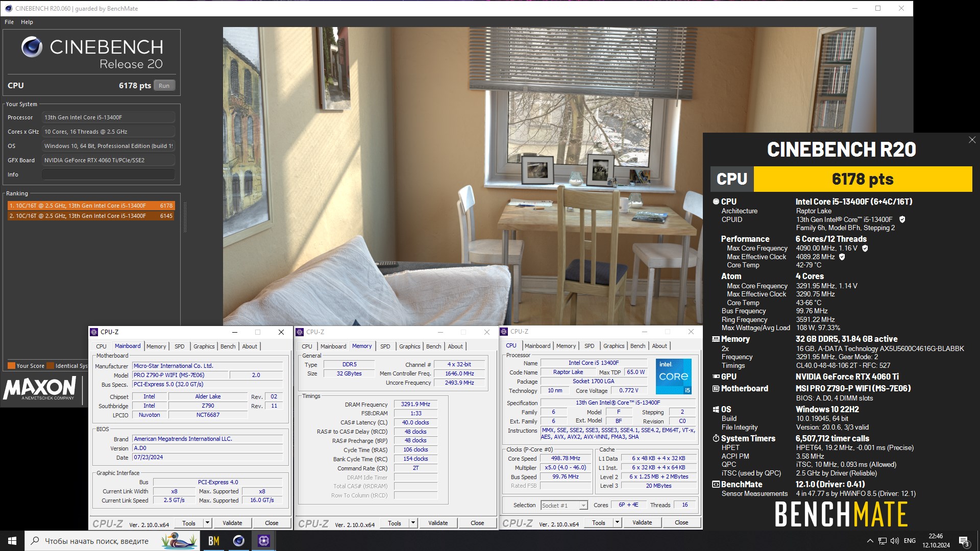This screenshot has height=551, width=980.
Task: Select the ranking entry with score 6145
Action: coord(91,216)
